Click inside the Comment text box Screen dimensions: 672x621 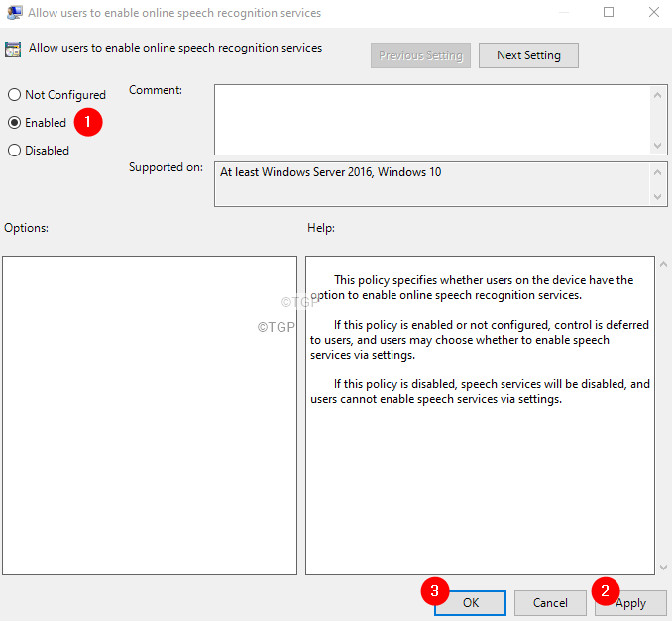pos(432,120)
